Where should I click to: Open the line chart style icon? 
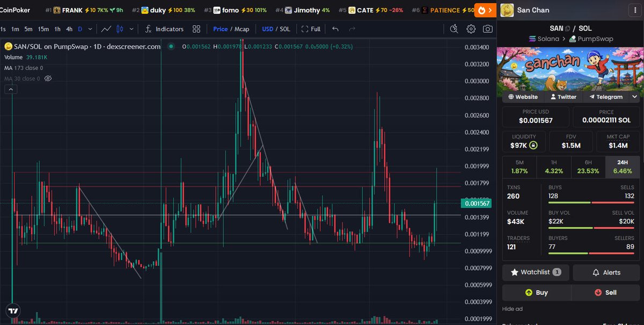click(x=107, y=29)
